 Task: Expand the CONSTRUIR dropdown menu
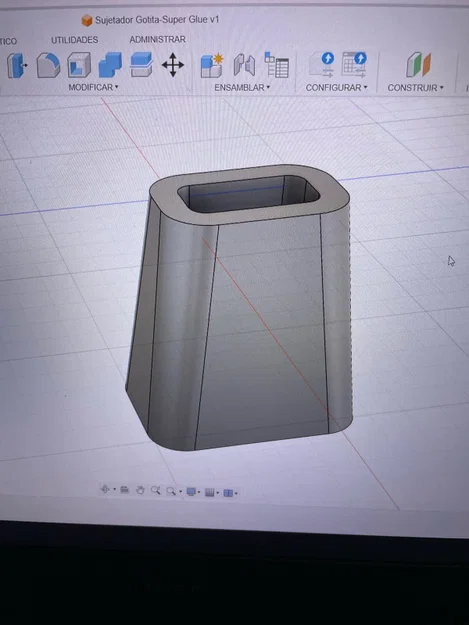tap(416, 87)
